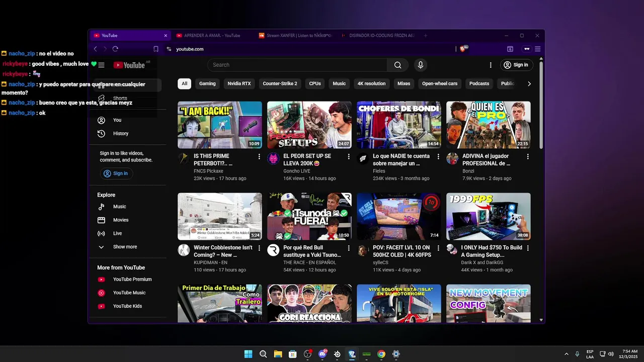Click the YouTube logo

tap(129, 65)
